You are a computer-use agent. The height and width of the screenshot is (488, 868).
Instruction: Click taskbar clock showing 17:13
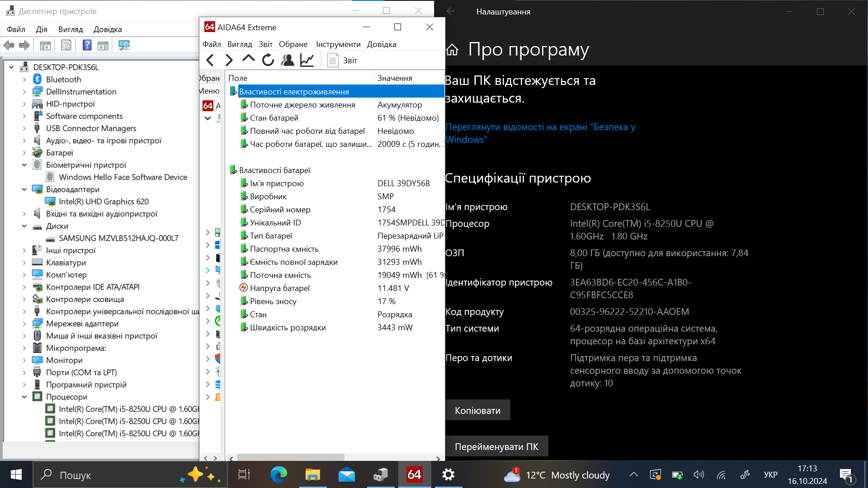point(807,474)
